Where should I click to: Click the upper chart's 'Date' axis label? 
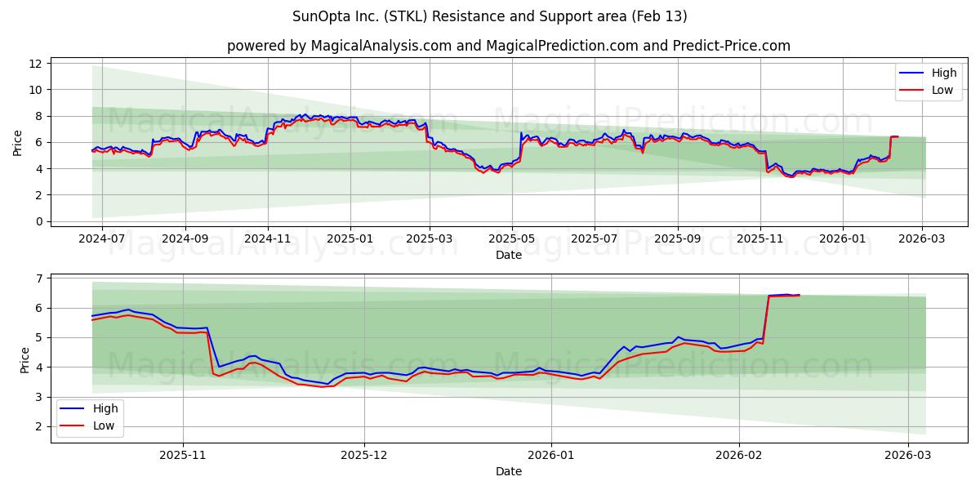(509, 255)
